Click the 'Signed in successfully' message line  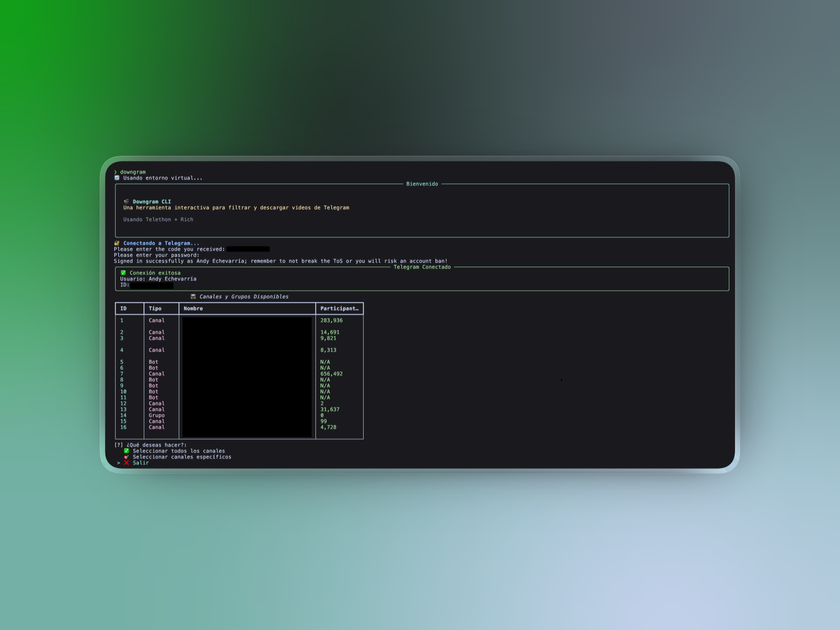[281, 261]
